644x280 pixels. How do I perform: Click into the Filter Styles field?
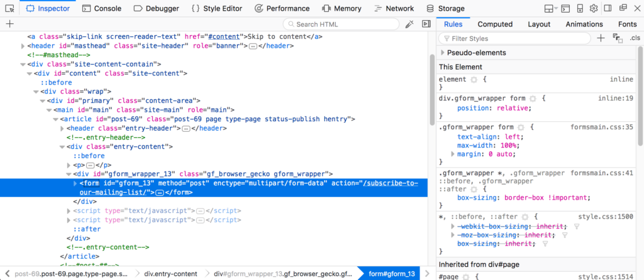click(514, 38)
